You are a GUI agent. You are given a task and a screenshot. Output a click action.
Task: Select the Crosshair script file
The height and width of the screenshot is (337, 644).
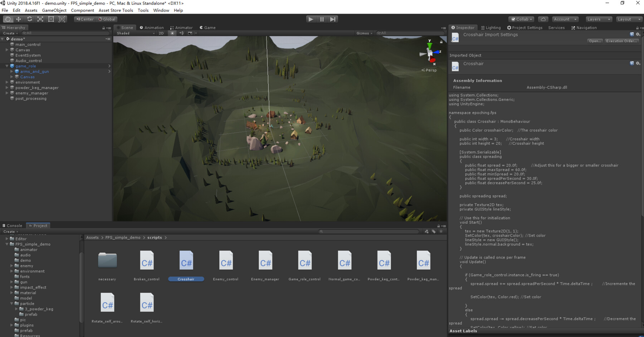pyautogui.click(x=186, y=265)
